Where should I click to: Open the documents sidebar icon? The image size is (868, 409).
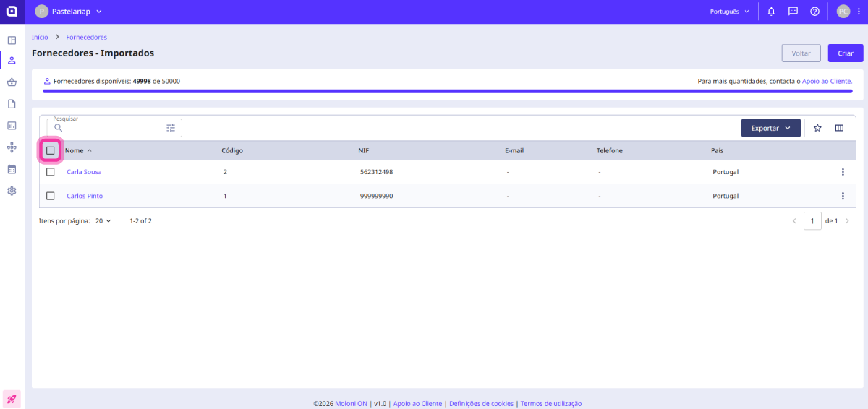click(x=12, y=104)
